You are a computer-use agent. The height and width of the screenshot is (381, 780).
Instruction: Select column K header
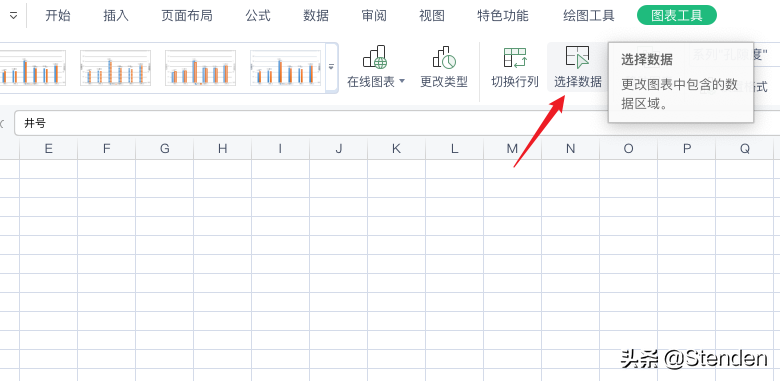coord(396,149)
